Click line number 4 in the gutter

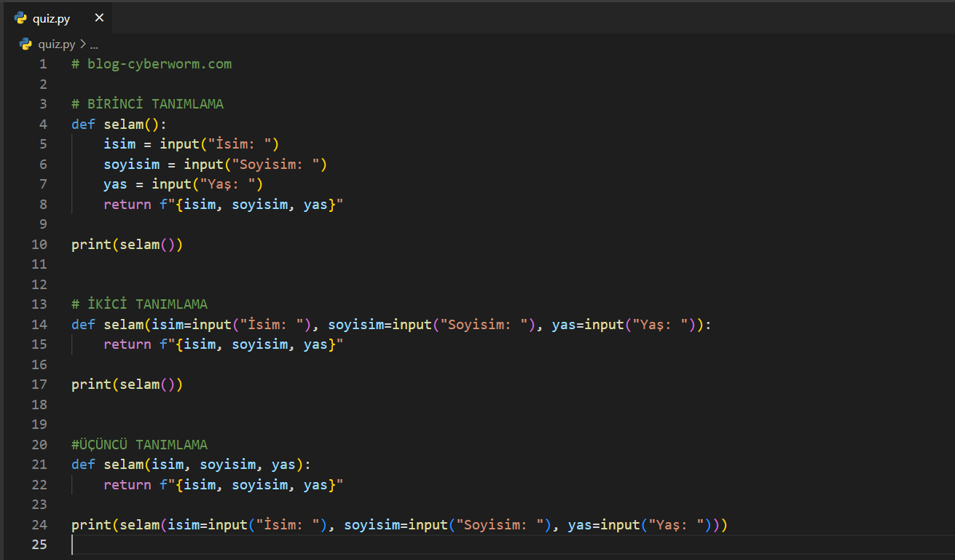[x=42, y=124]
